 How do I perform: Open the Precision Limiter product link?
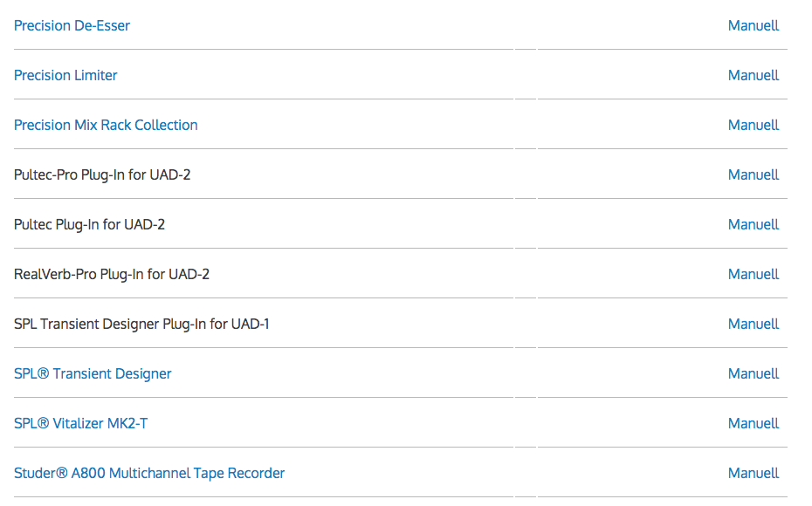click(x=65, y=76)
